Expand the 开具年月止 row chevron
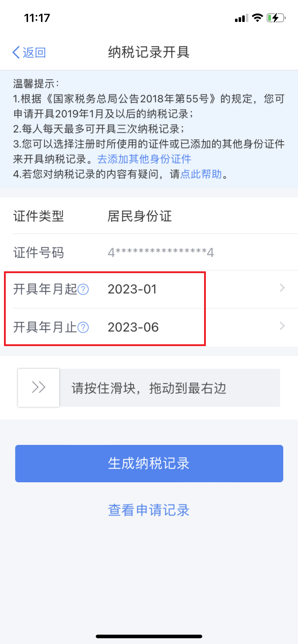The image size is (298, 644). [x=283, y=326]
